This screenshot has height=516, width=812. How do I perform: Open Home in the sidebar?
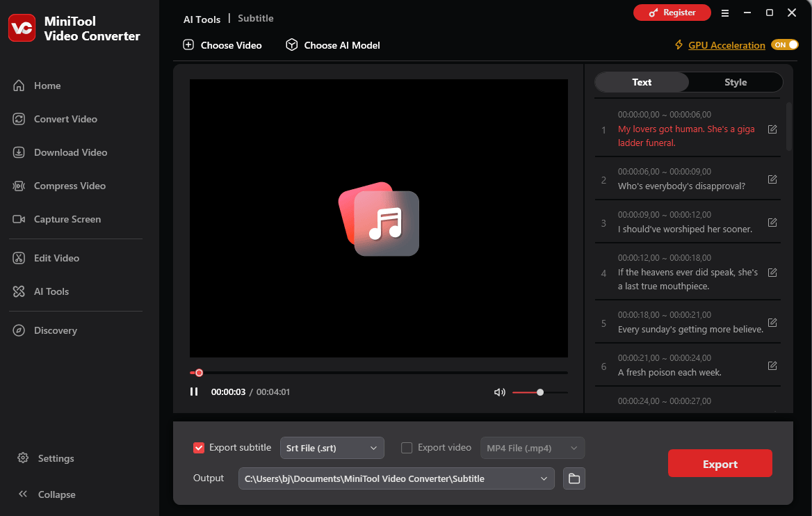pyautogui.click(x=36, y=86)
